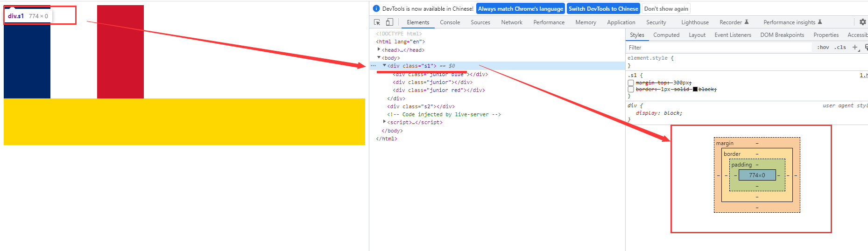Click the info icon in language banner
Viewport: 868px width, 251px height.
coord(376,8)
